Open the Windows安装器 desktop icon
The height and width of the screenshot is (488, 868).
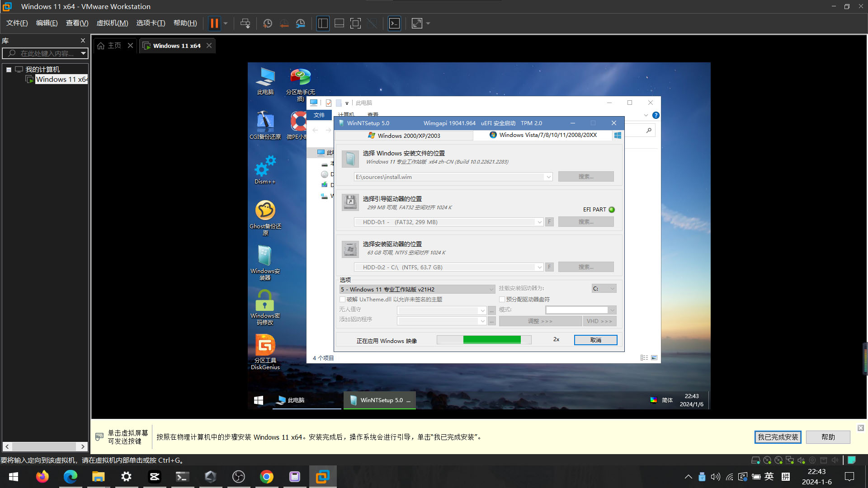[x=265, y=263]
